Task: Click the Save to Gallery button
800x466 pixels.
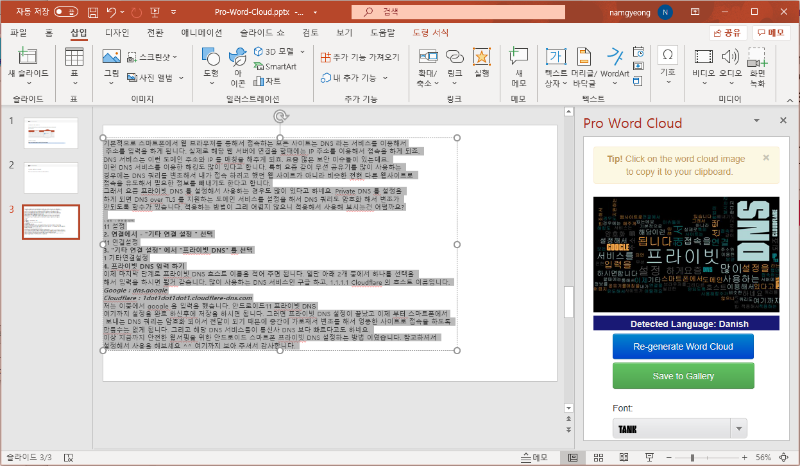Action: (683, 375)
